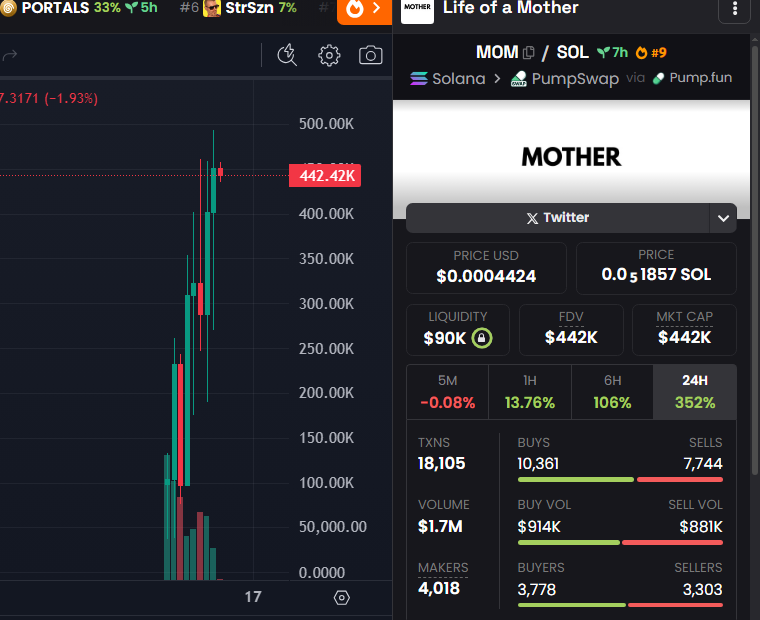The height and width of the screenshot is (620, 760).
Task: Click the VOLUME $1.7M value
Action: [x=440, y=526]
